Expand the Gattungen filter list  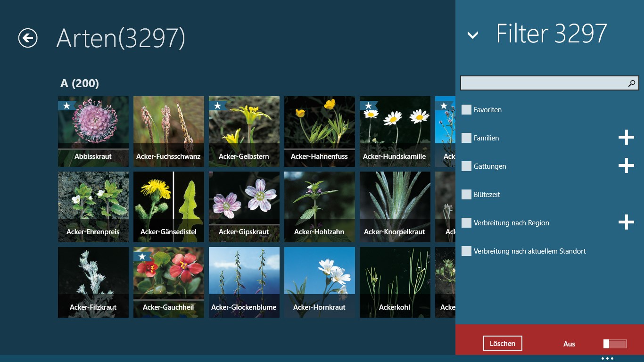[626, 166]
